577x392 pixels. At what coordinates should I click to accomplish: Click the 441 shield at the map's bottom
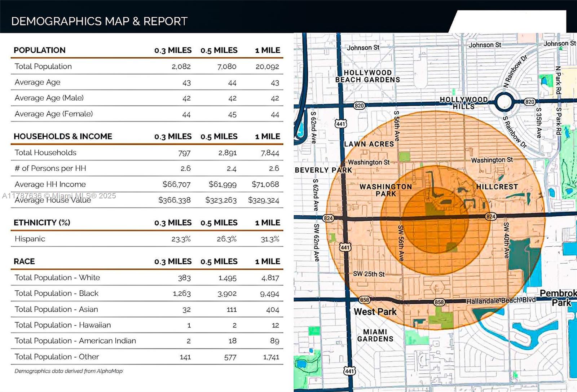[x=349, y=371]
